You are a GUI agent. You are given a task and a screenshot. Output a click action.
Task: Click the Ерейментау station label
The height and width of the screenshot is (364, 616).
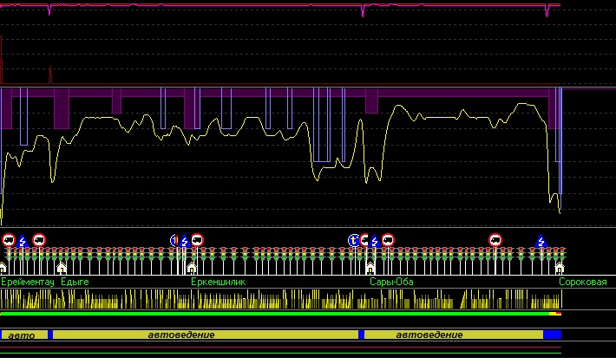pyautogui.click(x=28, y=283)
